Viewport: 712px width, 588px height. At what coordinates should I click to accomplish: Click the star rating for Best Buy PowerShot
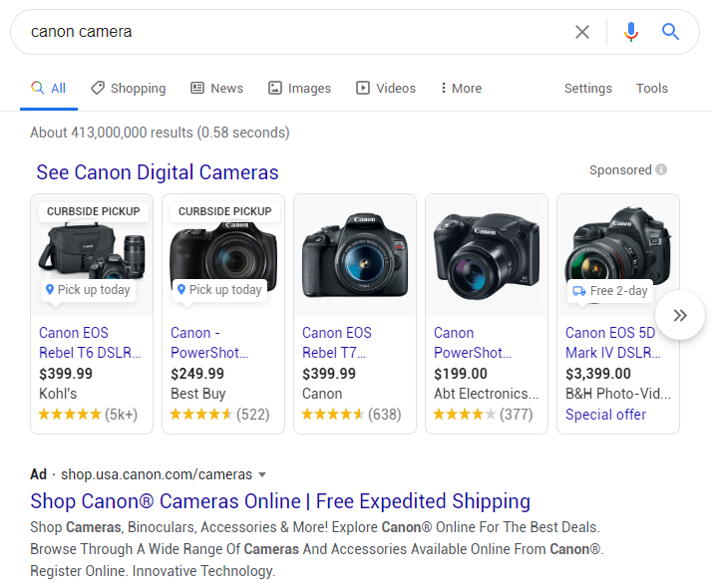tap(201, 415)
